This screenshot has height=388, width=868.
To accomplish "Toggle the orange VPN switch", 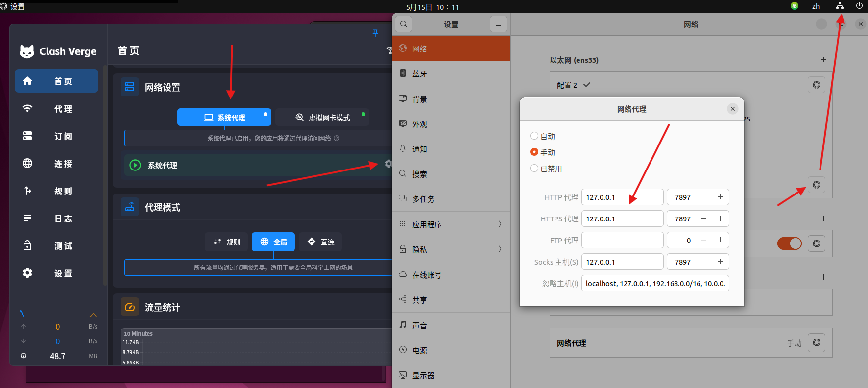I will pos(789,243).
